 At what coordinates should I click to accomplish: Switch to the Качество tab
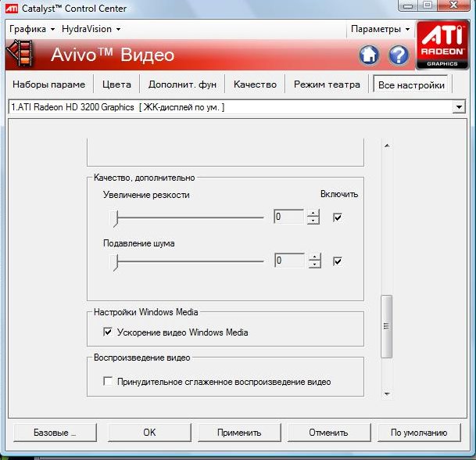coord(255,84)
